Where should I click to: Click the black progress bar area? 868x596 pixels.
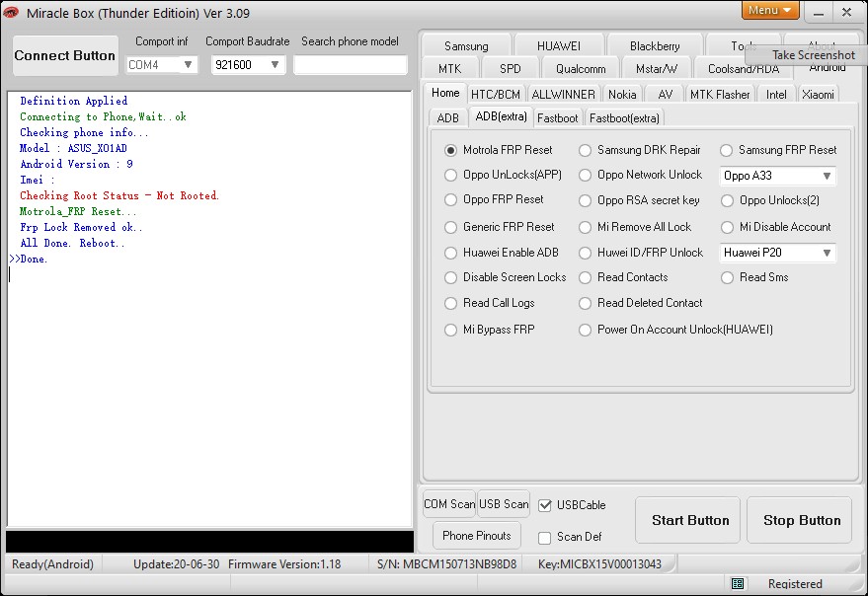pyautogui.click(x=209, y=542)
